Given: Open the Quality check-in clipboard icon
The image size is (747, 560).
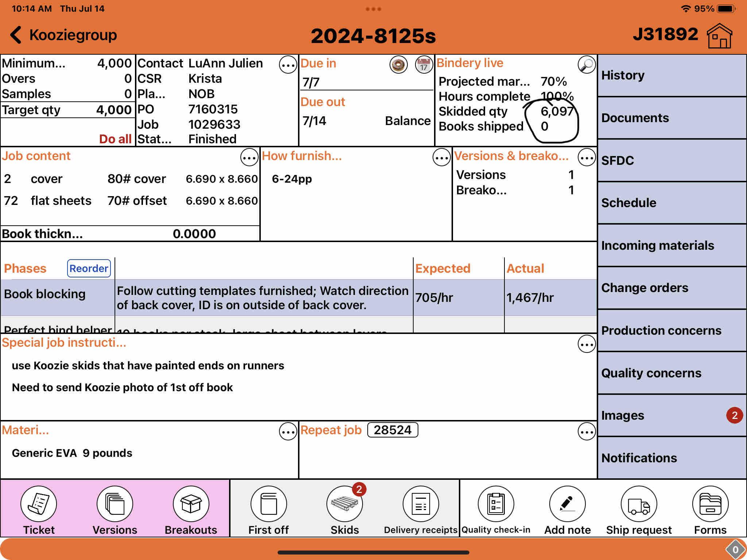Looking at the screenshot, I should pos(496,504).
